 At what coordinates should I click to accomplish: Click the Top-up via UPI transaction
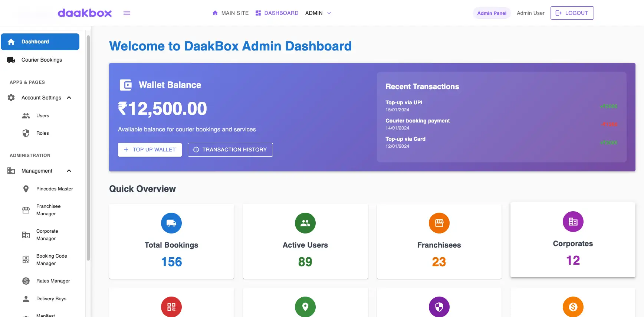(502, 106)
